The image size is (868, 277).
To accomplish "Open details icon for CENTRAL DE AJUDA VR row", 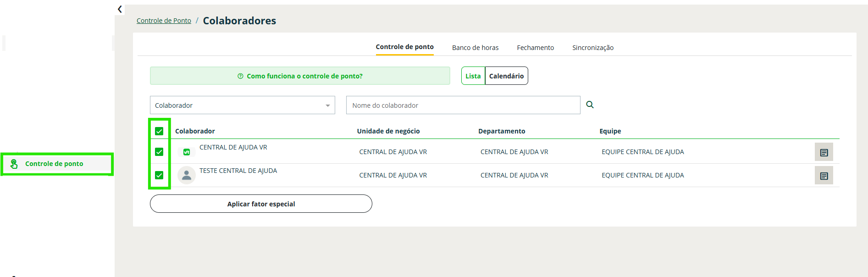I will [x=824, y=152].
